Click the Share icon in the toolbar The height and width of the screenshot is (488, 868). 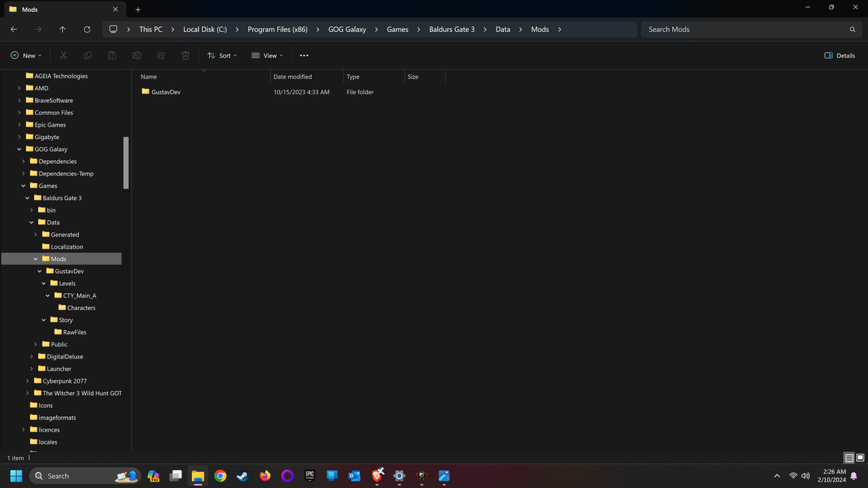coord(161,55)
